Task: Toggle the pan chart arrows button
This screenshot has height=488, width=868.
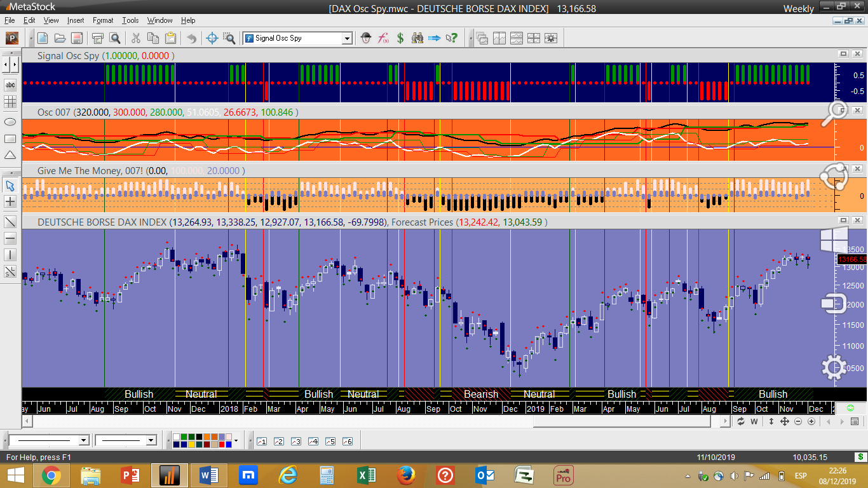Action: tap(784, 421)
